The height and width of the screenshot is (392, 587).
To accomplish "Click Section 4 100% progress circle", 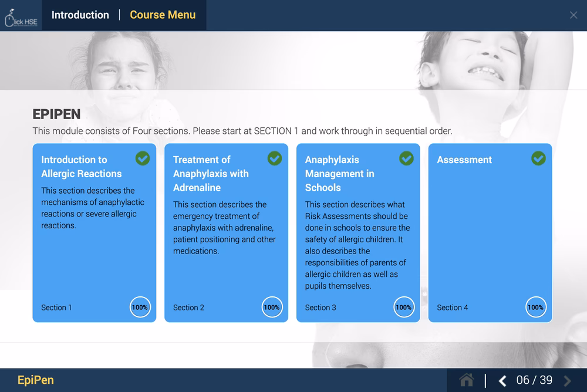I will click(x=535, y=307).
